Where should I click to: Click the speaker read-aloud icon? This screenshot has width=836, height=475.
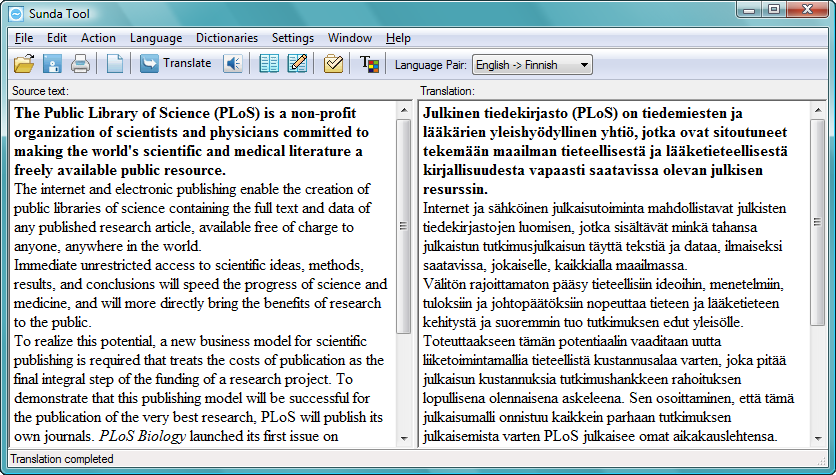[232, 64]
